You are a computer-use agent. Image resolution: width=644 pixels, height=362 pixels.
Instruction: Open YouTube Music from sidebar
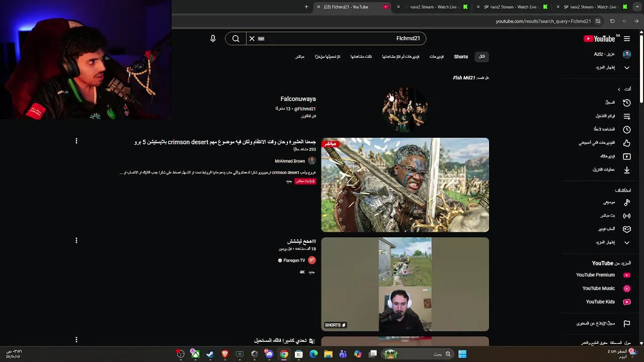pos(606,289)
